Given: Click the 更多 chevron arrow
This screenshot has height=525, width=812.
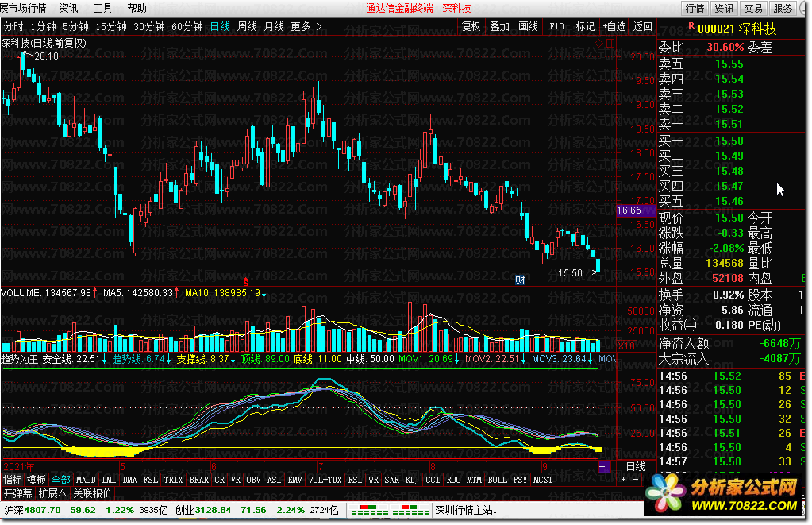Looking at the screenshot, I should pos(319,26).
